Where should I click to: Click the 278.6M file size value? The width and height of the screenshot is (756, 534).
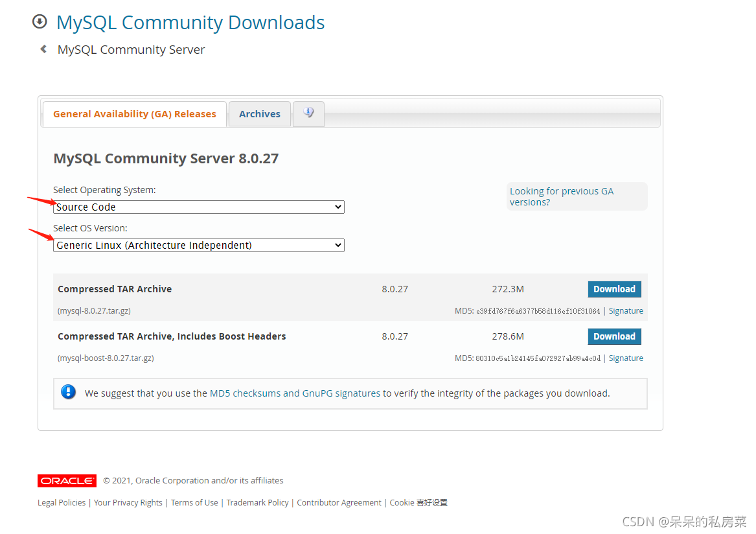pos(508,336)
